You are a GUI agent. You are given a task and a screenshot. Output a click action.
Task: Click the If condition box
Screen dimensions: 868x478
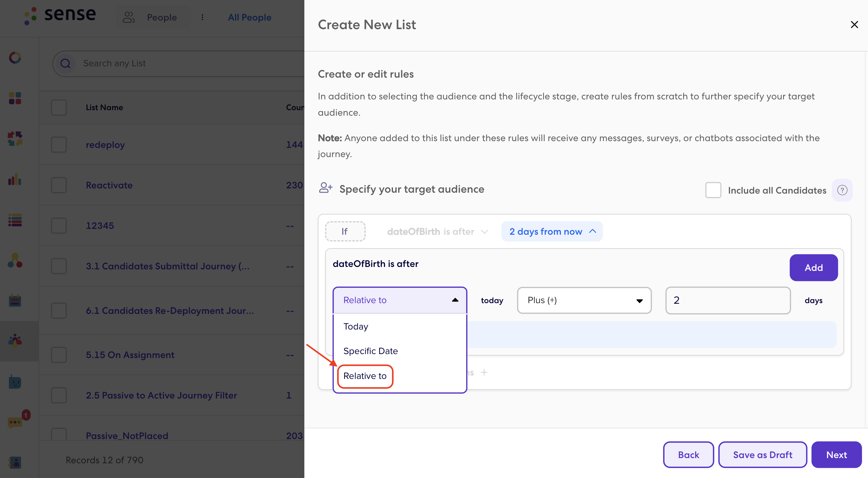tap(345, 231)
